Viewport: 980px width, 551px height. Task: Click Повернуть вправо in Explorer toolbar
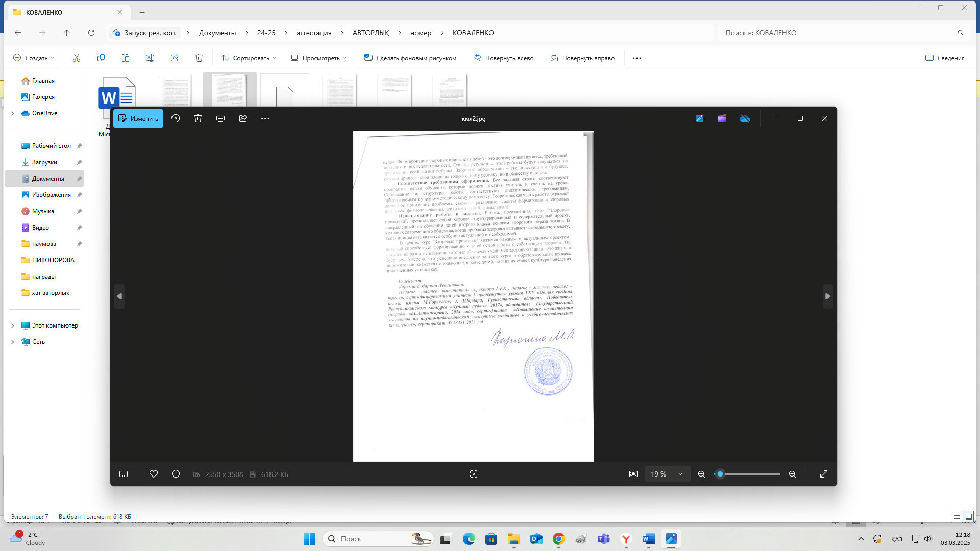click(x=582, y=58)
